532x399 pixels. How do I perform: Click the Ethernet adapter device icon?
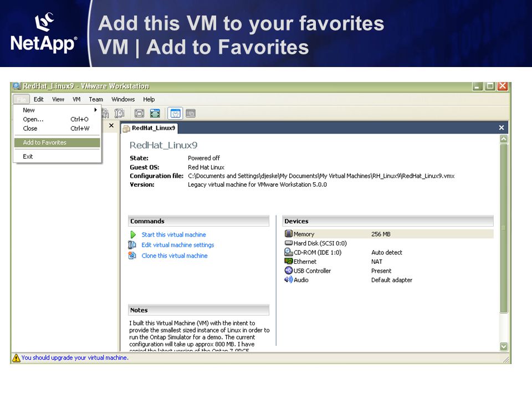click(289, 261)
